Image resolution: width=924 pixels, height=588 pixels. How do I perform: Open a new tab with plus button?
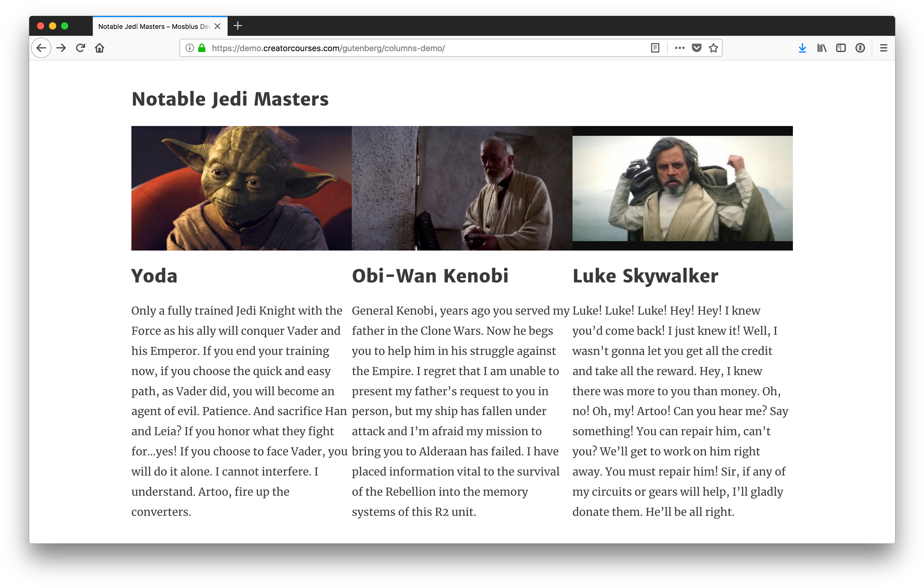[238, 26]
